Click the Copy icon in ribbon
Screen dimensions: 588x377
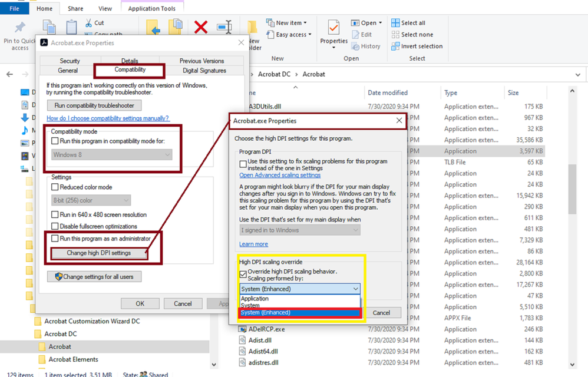click(49, 27)
